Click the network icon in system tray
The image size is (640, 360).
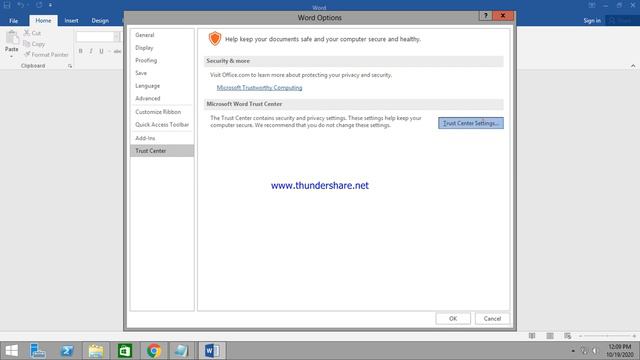(x=584, y=351)
